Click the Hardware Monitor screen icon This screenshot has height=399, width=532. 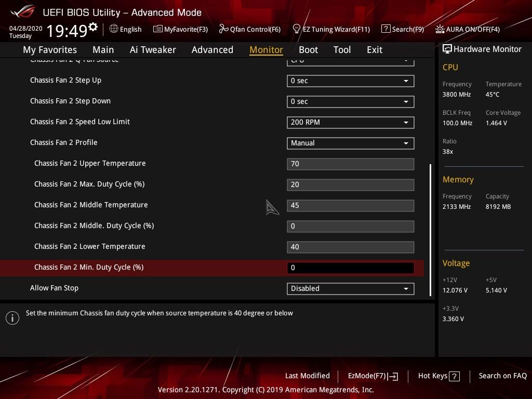(447, 49)
